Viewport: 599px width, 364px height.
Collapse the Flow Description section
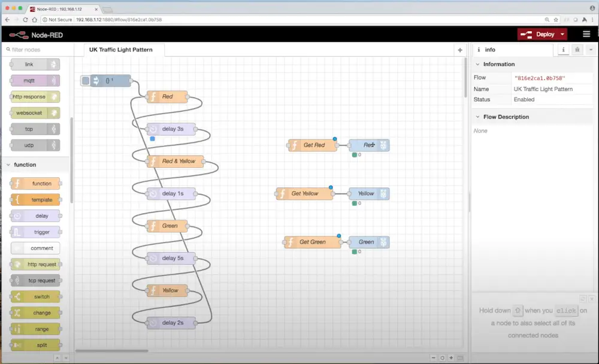pos(478,117)
